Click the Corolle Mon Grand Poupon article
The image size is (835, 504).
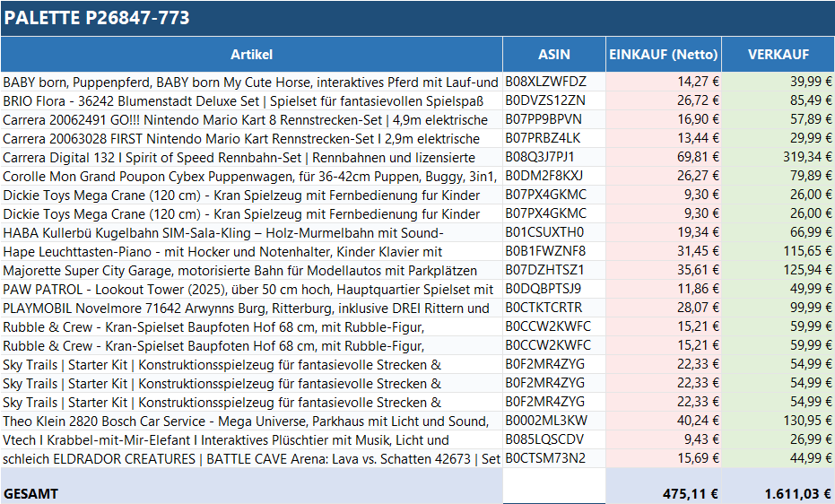251,176
